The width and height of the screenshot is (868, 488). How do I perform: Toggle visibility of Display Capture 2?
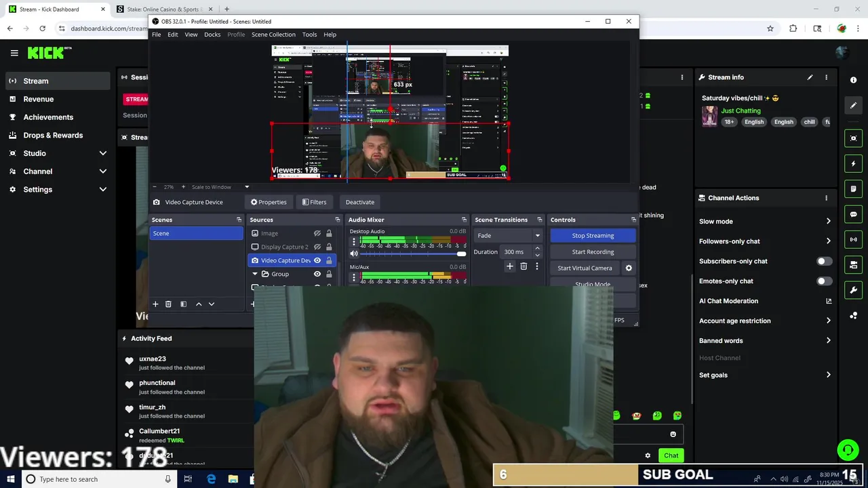click(x=317, y=247)
